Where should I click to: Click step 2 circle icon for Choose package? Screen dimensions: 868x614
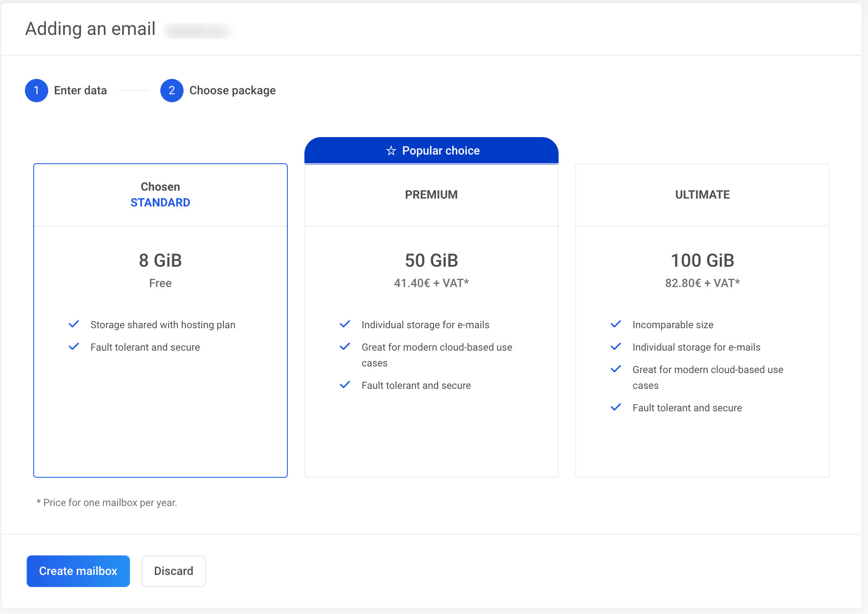click(172, 91)
